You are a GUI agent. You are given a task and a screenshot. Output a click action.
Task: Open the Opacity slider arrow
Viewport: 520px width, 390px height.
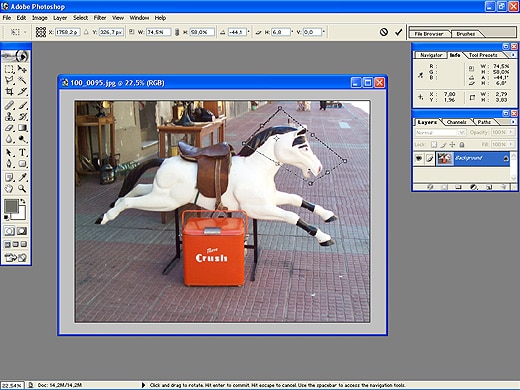click(x=510, y=132)
